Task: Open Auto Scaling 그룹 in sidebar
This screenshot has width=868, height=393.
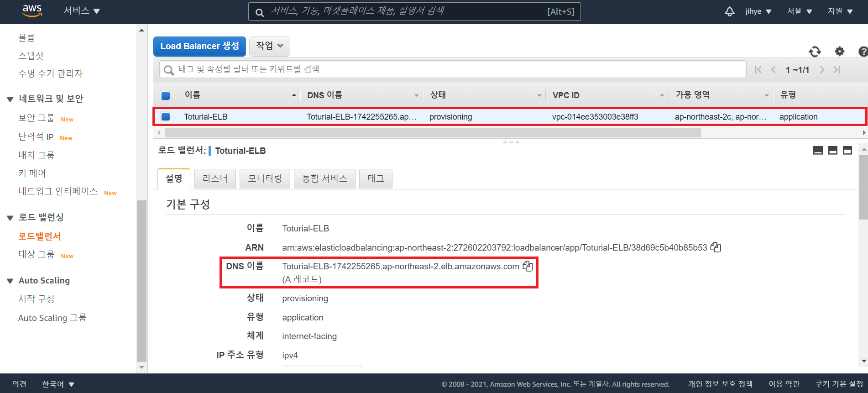Action: (52, 318)
